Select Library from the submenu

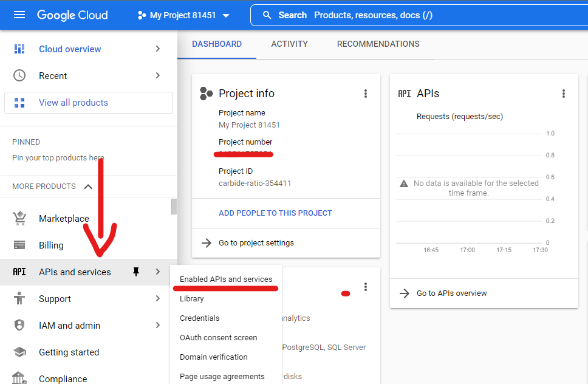point(191,299)
